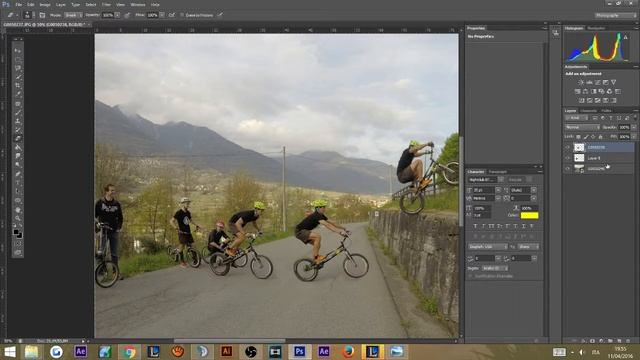The width and height of the screenshot is (640, 360).
Task: Open the options bar Opacity slider arrow
Action: 118,15
